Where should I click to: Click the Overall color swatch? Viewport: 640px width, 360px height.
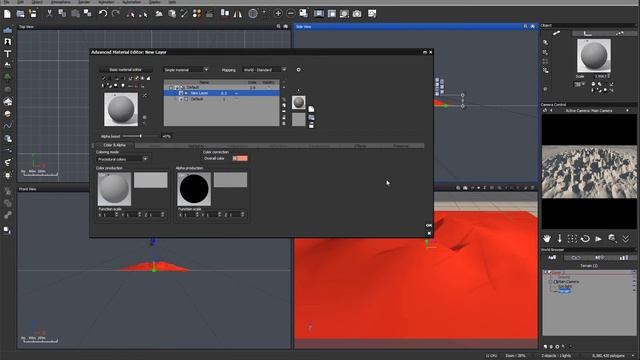coord(240,158)
